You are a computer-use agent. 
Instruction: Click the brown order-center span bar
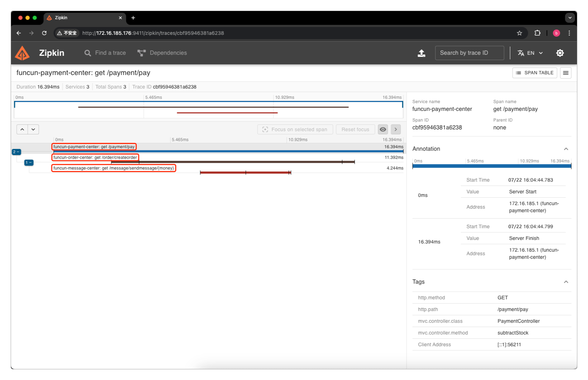click(x=233, y=162)
